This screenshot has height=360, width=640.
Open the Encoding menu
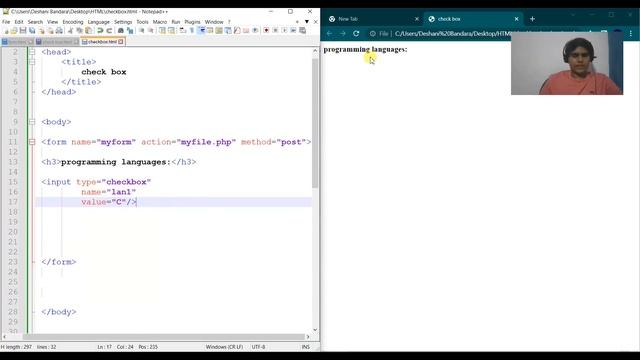tap(73, 22)
